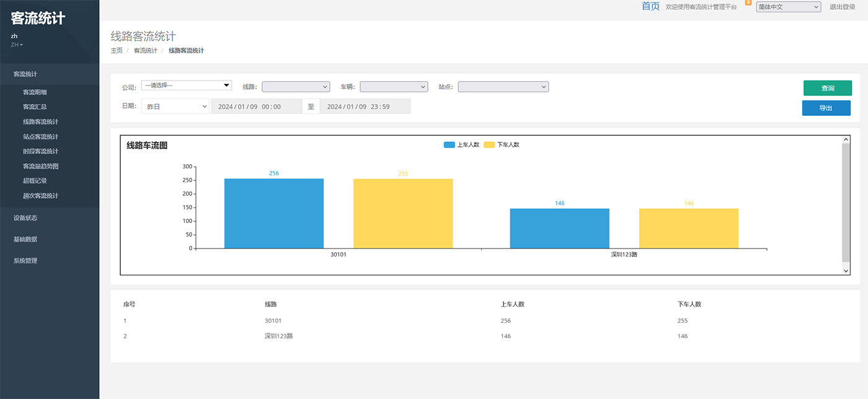Click the blue 导出 export button
Viewport: 868px width, 399px height.
point(826,108)
